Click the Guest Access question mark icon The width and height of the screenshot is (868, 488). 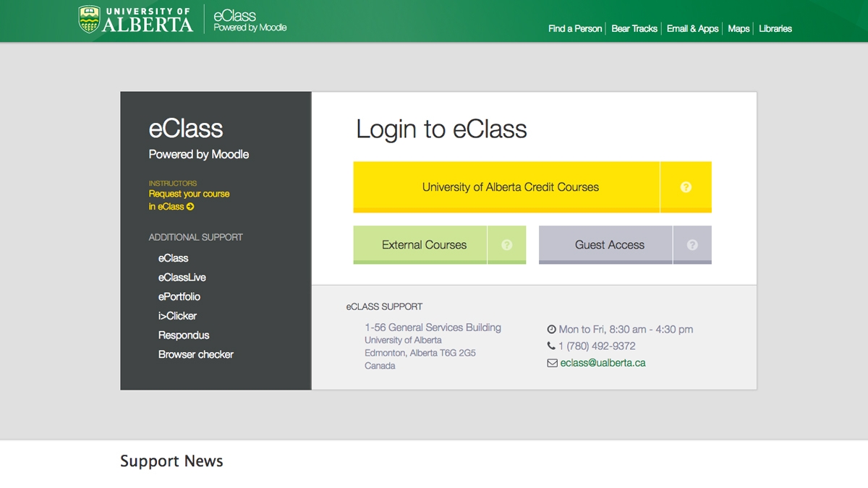click(692, 244)
